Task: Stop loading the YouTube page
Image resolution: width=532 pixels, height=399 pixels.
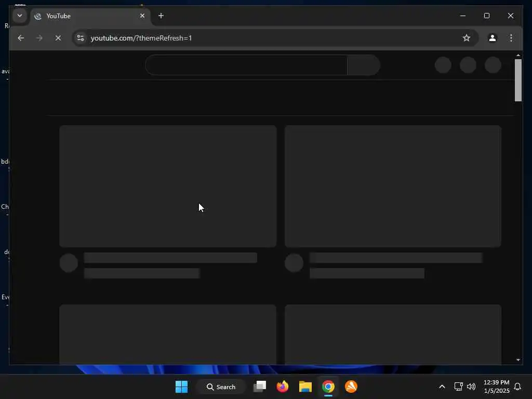Action: [x=58, y=38]
